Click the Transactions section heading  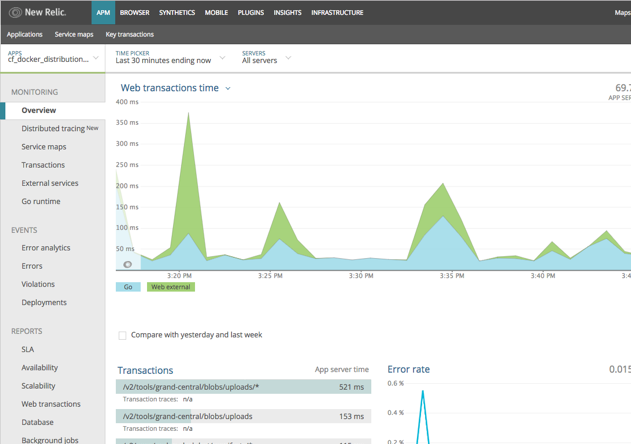145,370
